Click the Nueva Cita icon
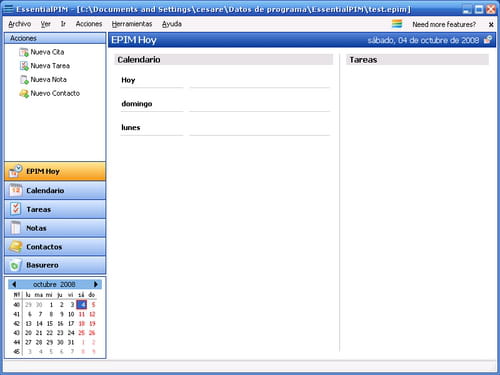Image resolution: width=500 pixels, height=375 pixels. pyautogui.click(x=24, y=52)
